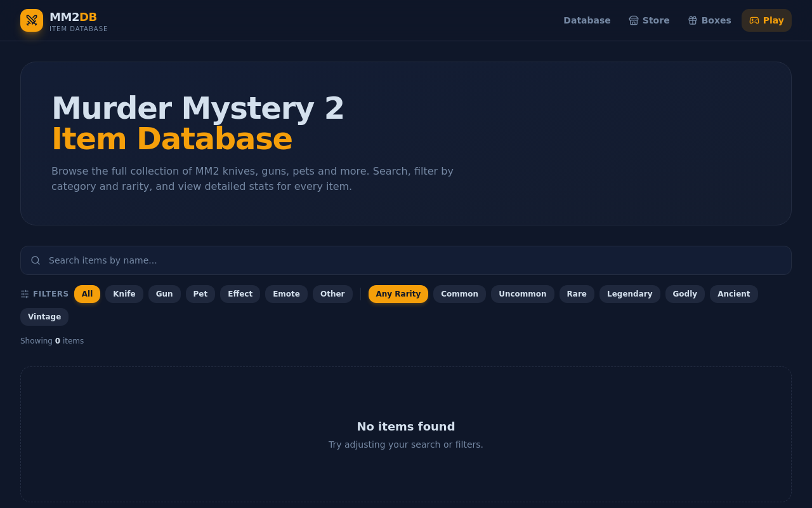Filter by Ancient rarity
The width and height of the screenshot is (812, 508).
click(x=734, y=294)
